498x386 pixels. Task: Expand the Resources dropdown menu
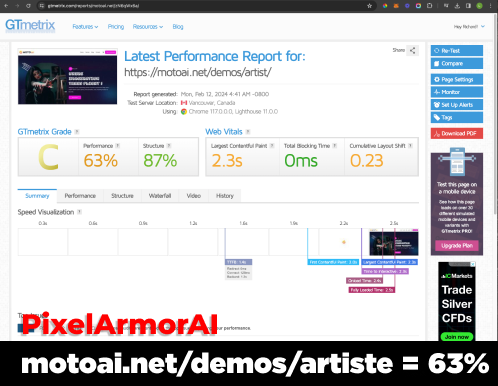click(148, 27)
